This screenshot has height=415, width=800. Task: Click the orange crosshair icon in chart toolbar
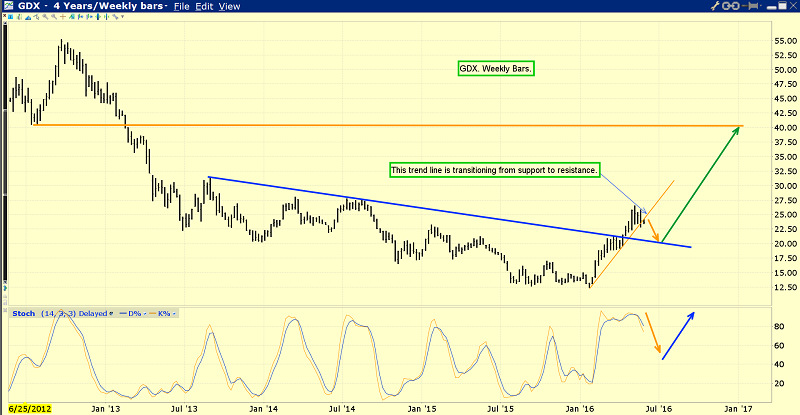tap(63, 17)
